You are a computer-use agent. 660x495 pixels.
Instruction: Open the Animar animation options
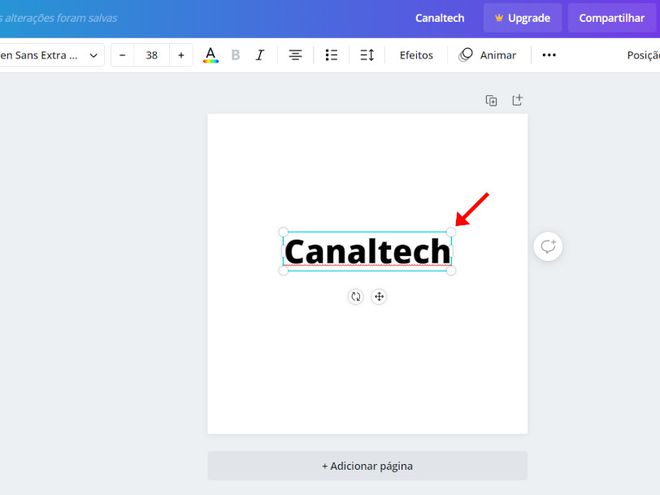(x=487, y=55)
